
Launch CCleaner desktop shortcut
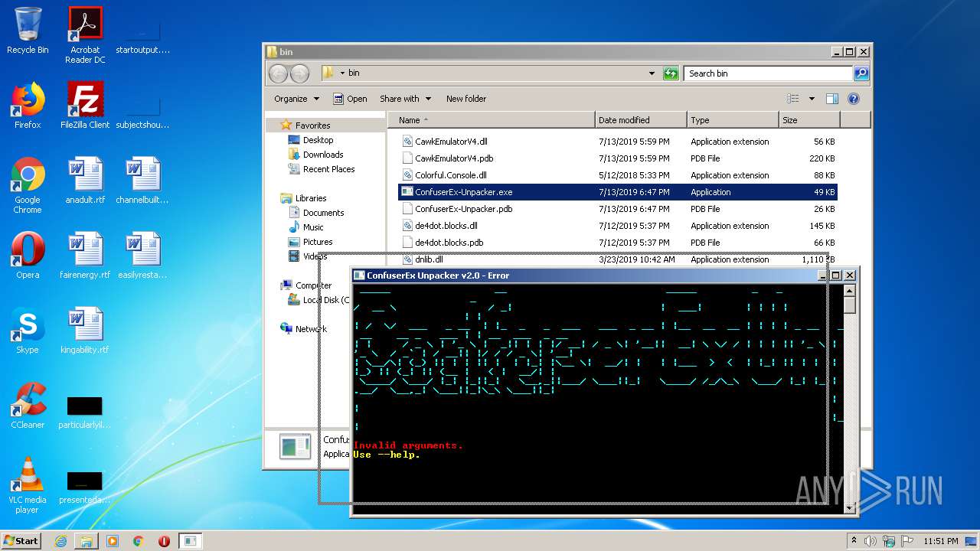pos(28,406)
